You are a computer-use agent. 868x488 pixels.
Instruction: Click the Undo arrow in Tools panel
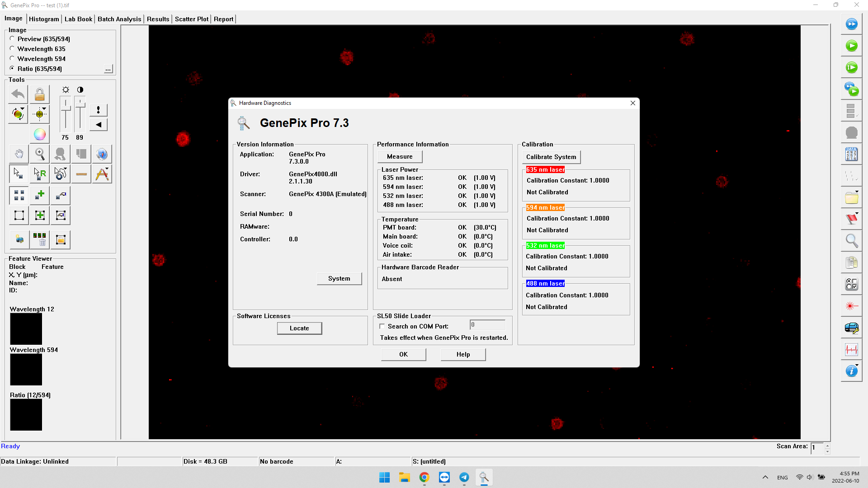[18, 94]
